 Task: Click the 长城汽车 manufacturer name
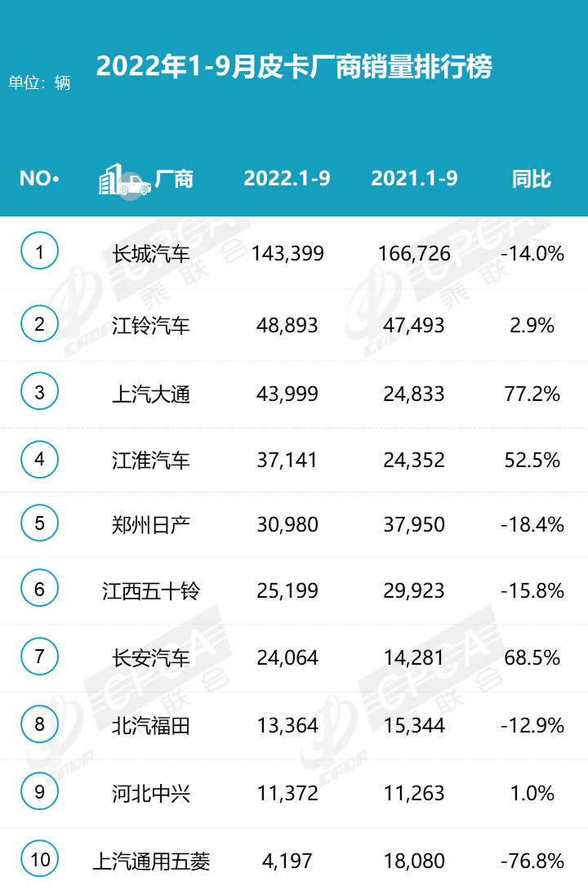tap(151, 253)
